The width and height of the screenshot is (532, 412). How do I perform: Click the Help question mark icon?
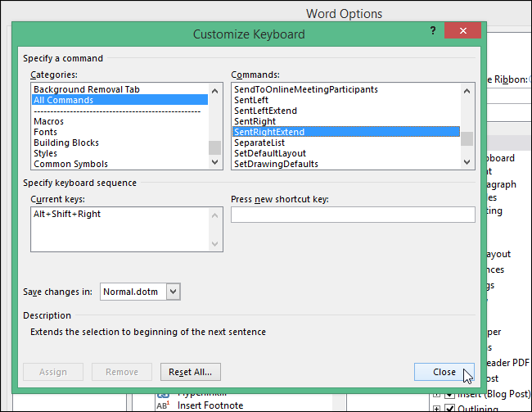(433, 30)
